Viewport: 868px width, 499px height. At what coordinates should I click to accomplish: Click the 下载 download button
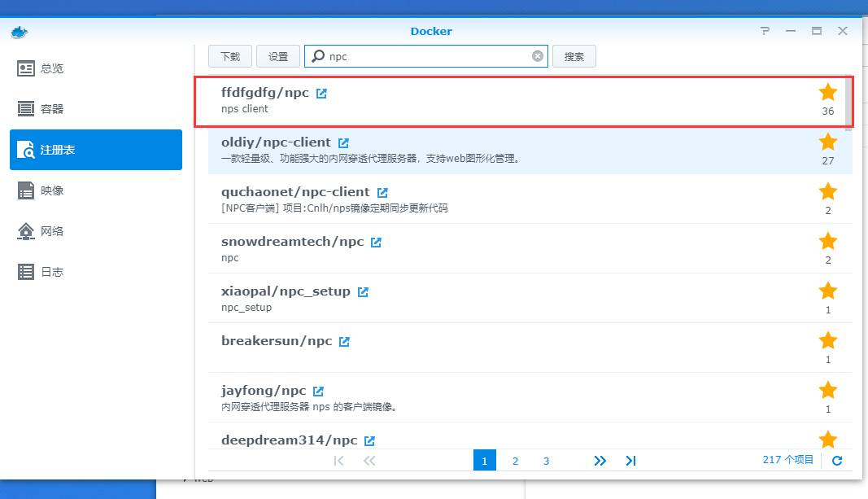pyautogui.click(x=230, y=56)
